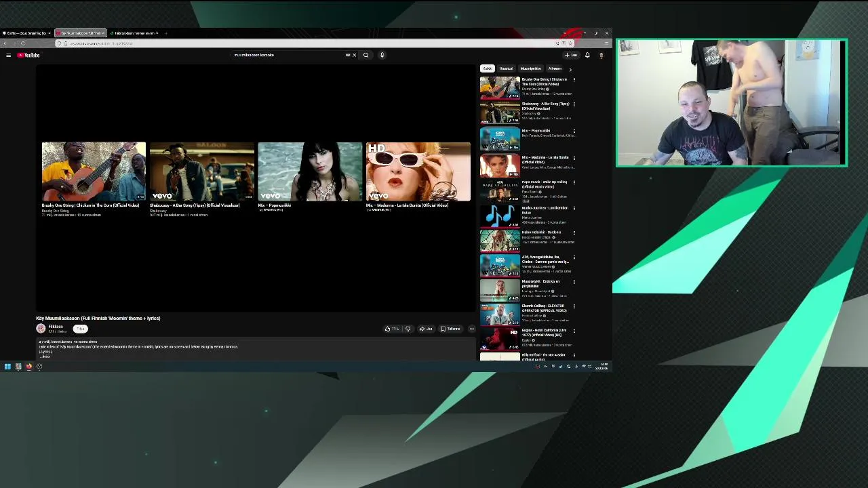The image size is (868, 488).
Task: Open a new browser tab with plus
Action: [166, 33]
